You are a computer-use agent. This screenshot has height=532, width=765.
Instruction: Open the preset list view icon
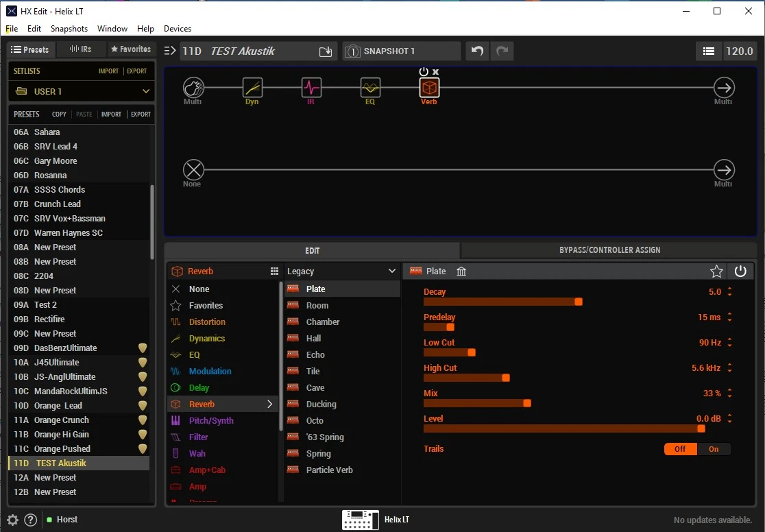coord(709,51)
